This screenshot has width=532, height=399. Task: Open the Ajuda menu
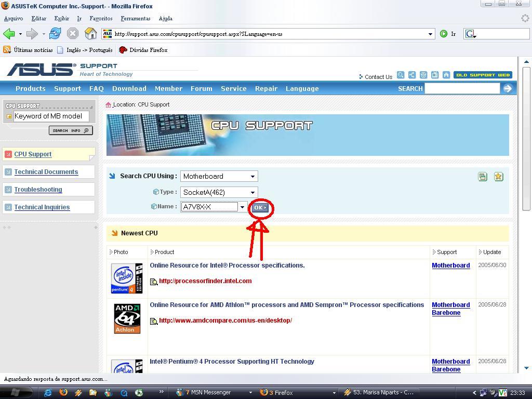[166, 18]
